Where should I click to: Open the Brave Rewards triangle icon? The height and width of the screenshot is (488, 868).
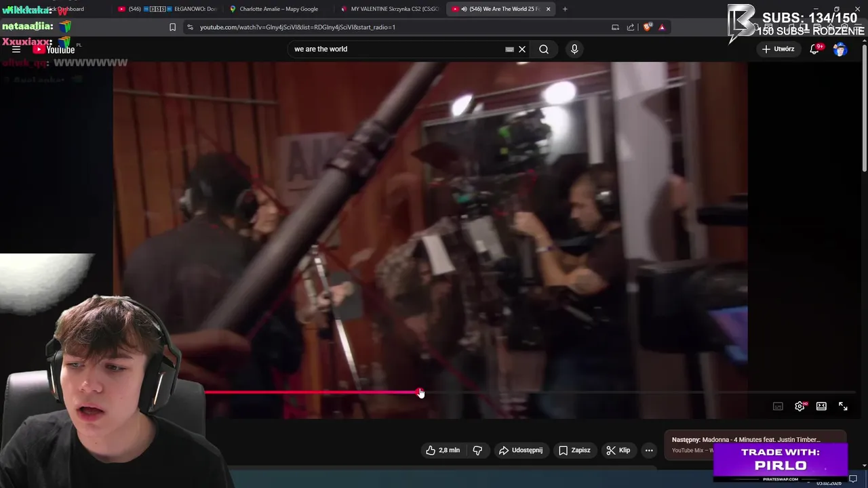(662, 27)
